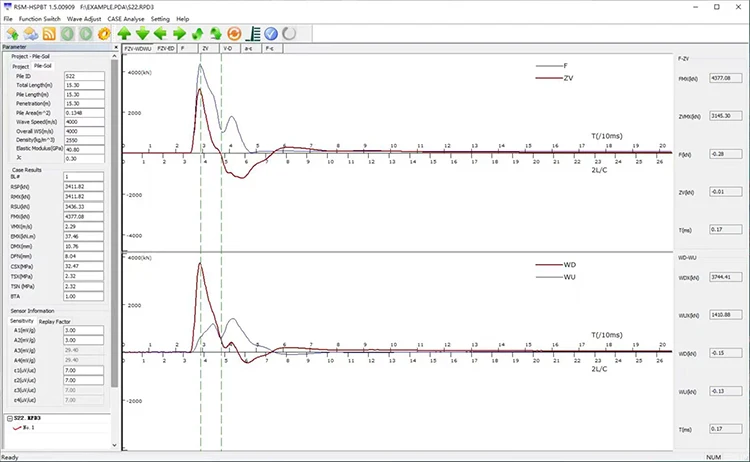Click the pile depth ruler icon

252,33
